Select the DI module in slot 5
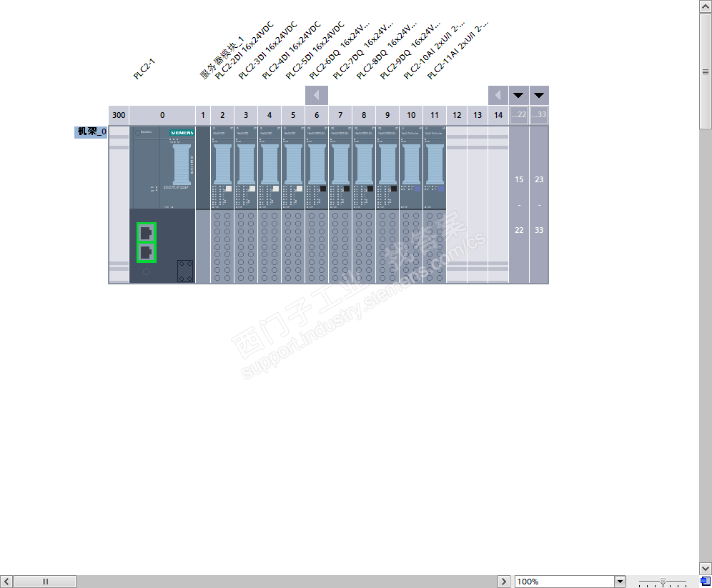 coord(293,204)
